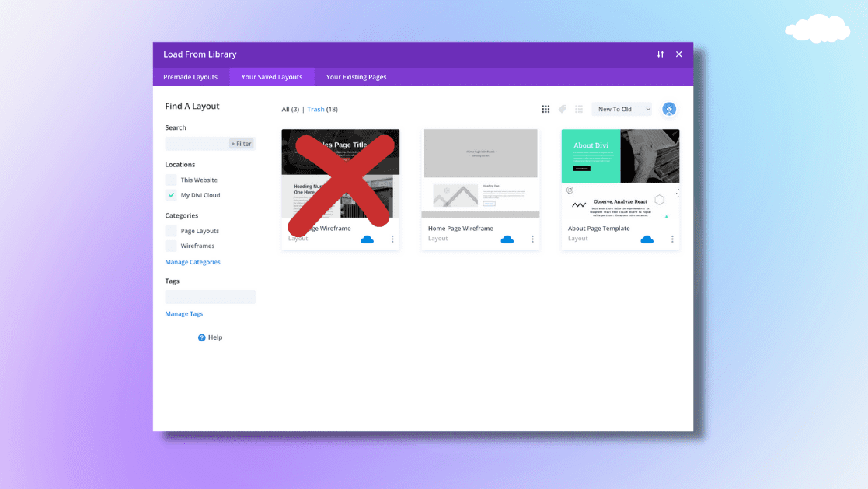Image resolution: width=868 pixels, height=489 pixels.
Task: Click cloud icon on Home Page Wireframe
Action: [x=507, y=239]
